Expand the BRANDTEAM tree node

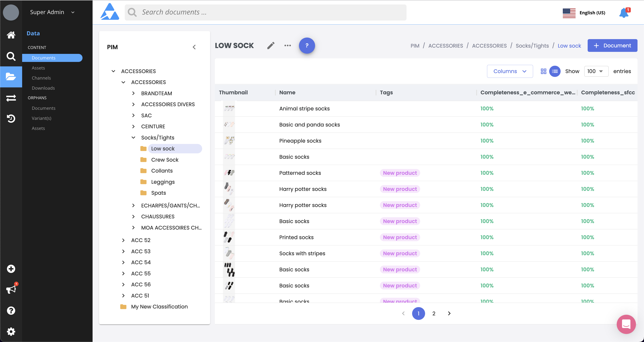pyautogui.click(x=133, y=93)
